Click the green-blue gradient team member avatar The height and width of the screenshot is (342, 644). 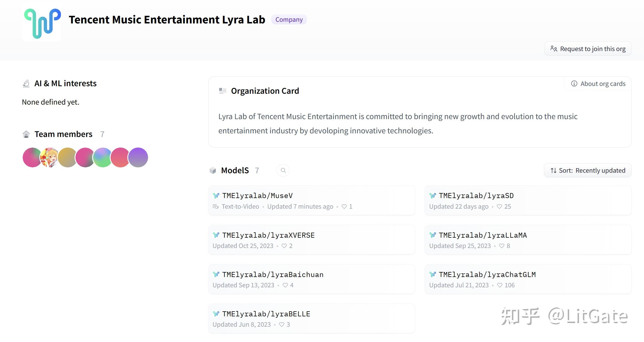point(102,157)
